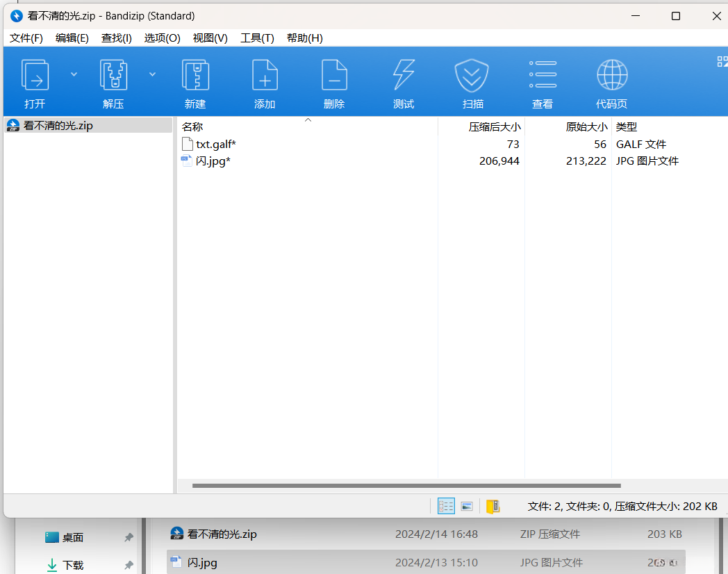Click the horizontal scrollbar of the file list

tap(406, 486)
